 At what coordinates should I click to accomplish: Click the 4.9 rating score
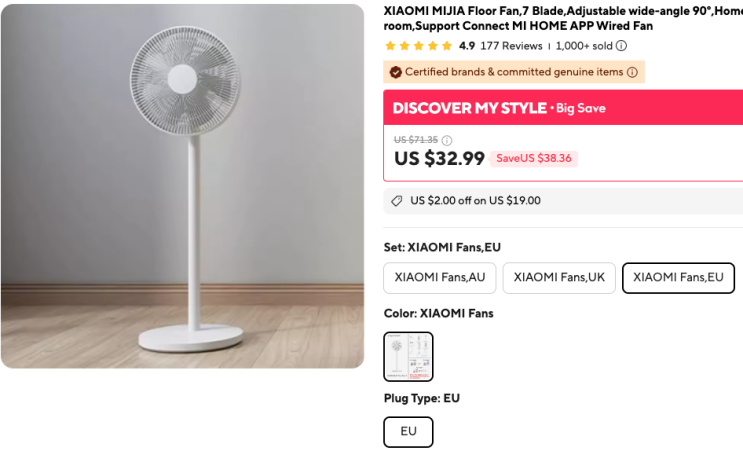[467, 46]
